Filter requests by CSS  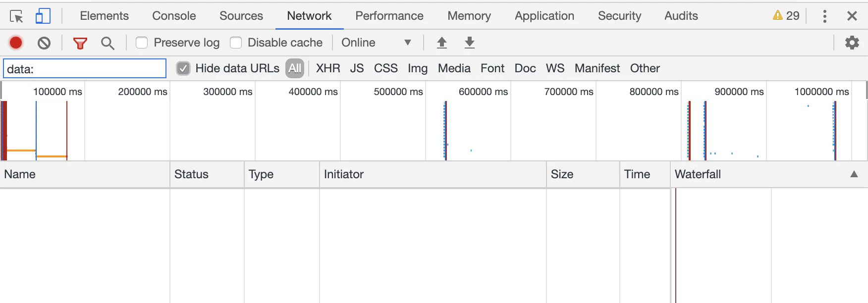tap(386, 68)
